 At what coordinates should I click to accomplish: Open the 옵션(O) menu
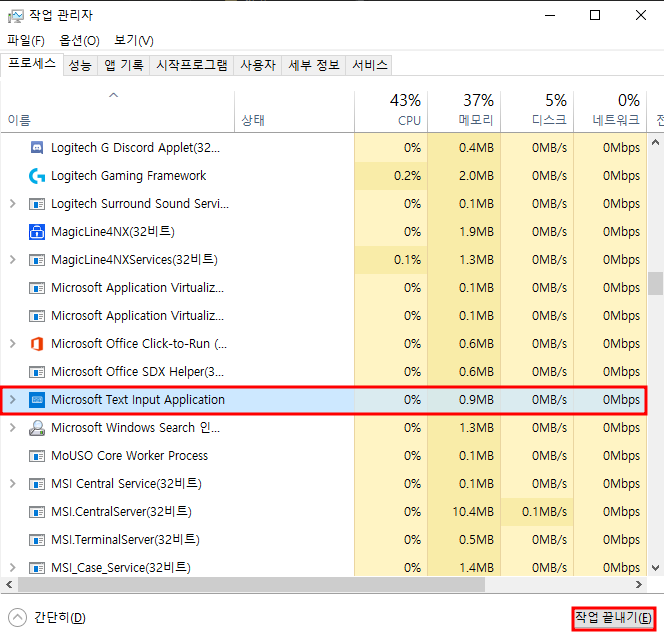click(79, 41)
